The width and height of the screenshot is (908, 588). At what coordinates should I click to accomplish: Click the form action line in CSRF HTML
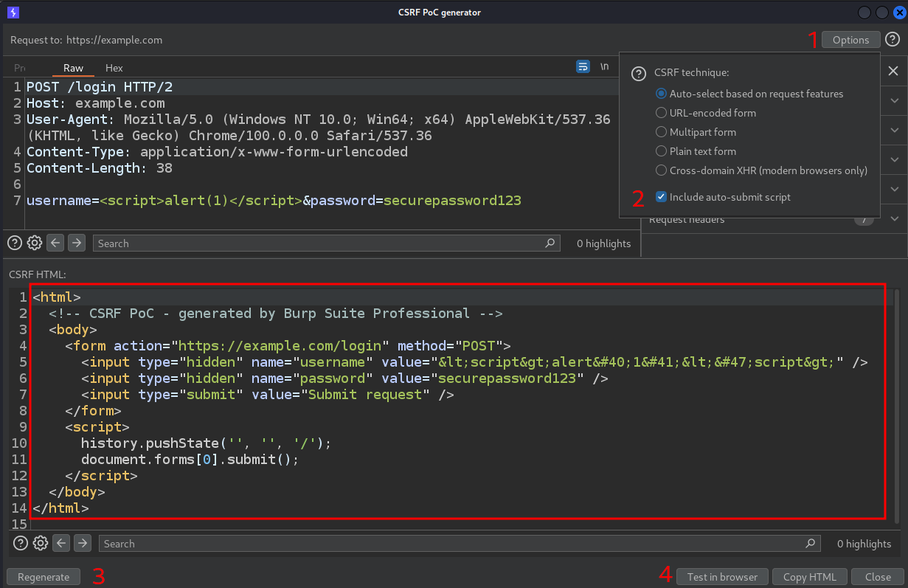[288, 345]
